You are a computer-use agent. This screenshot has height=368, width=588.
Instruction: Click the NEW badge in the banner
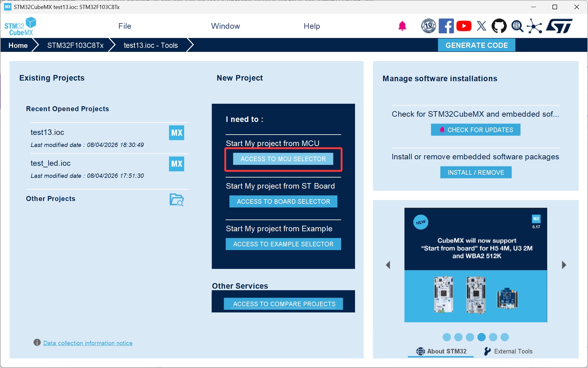[421, 222]
